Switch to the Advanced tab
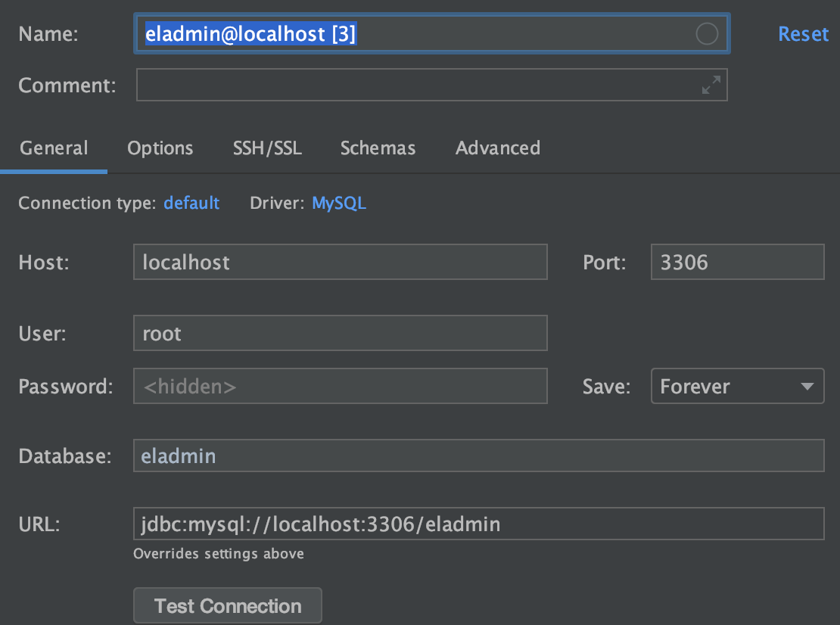840x625 pixels. pyautogui.click(x=498, y=148)
